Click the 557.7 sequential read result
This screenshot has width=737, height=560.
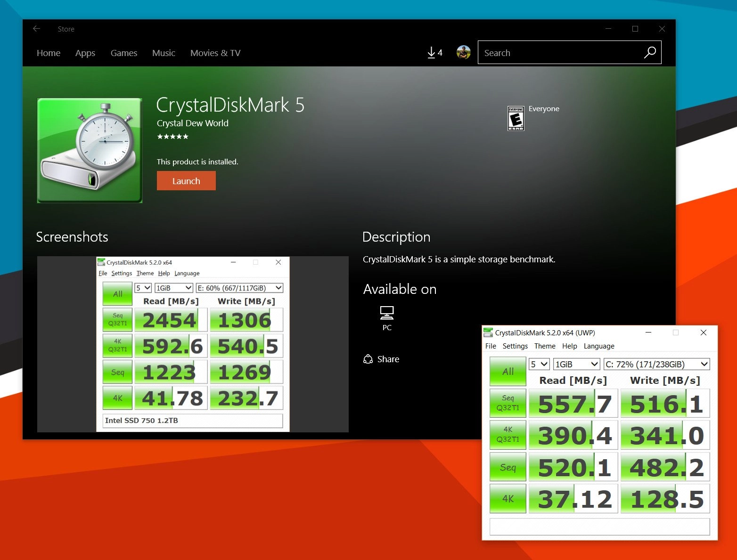[x=573, y=403]
